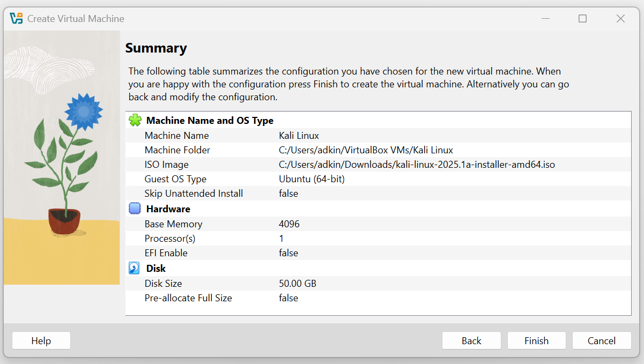Cancel the virtual machine creation
644x364 pixels.
pyautogui.click(x=601, y=340)
